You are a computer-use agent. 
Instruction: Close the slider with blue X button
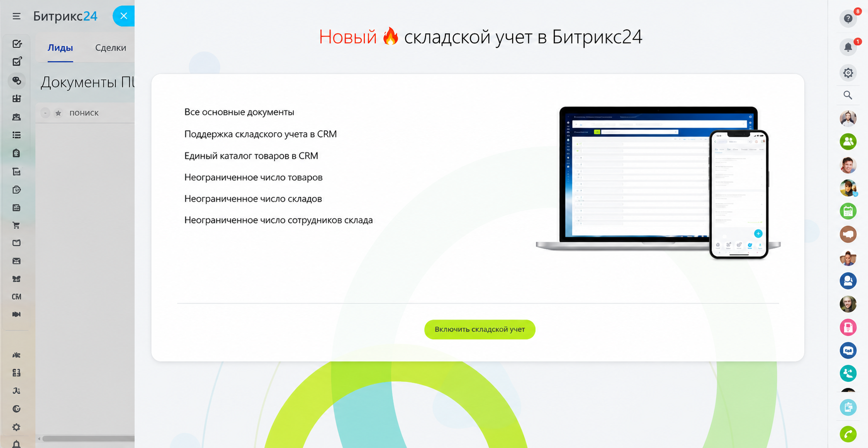click(x=124, y=16)
